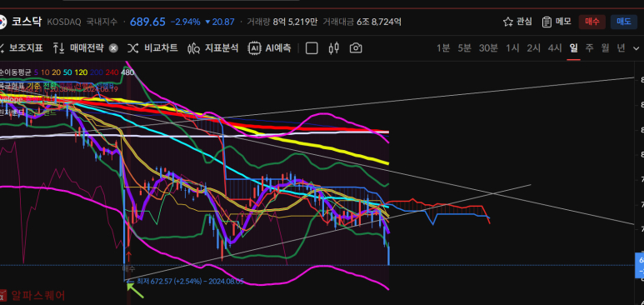This screenshot has height=305, width=644.
Task: Open the AI예측 AI prediction tool
Action: (x=269, y=48)
